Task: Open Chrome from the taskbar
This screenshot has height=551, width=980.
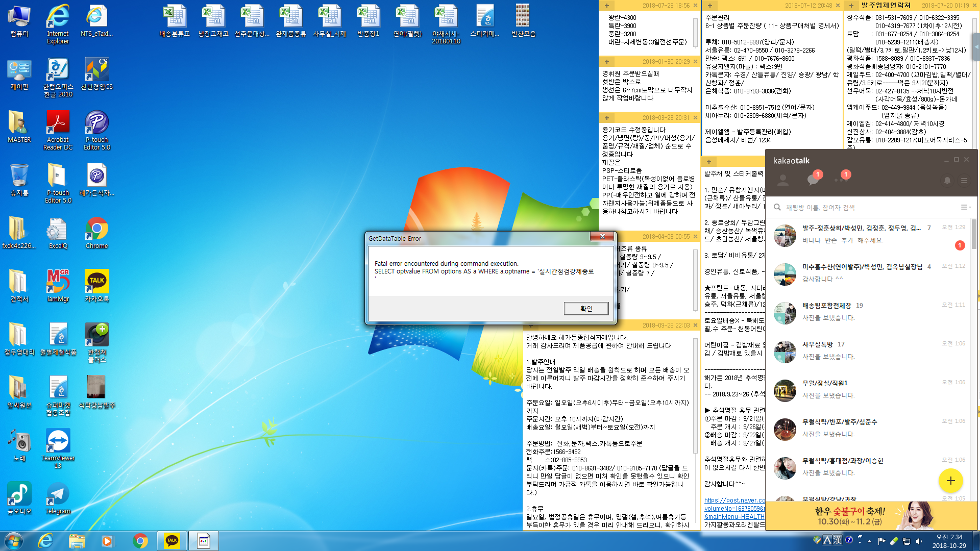Action: pos(140,541)
